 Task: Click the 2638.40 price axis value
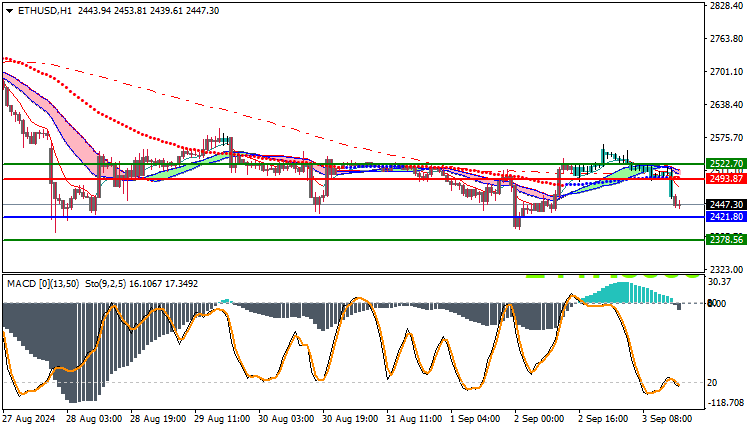[727, 104]
